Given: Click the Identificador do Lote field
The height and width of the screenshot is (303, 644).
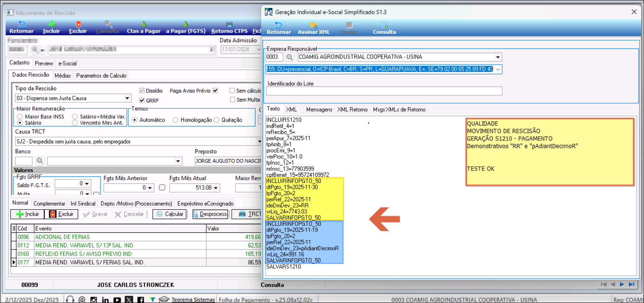Looking at the screenshot, I should (x=384, y=91).
